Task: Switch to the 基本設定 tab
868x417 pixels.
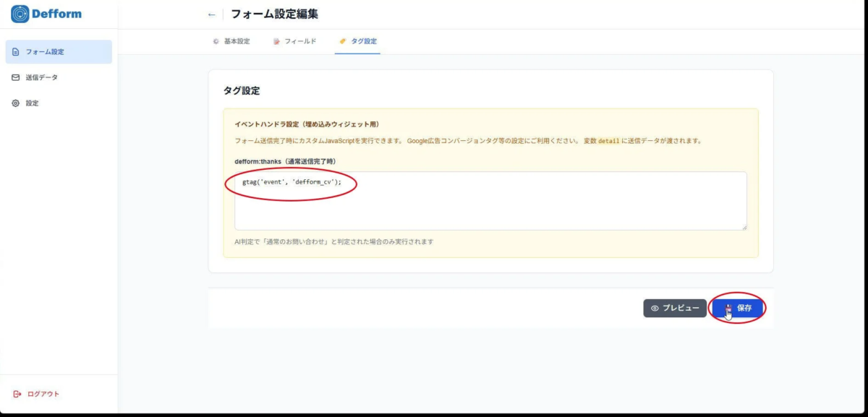Action: (231, 41)
